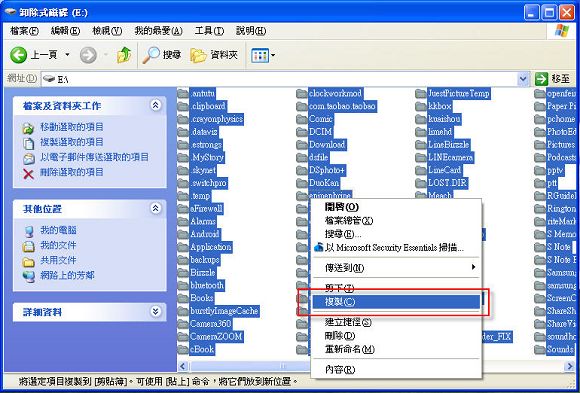Choose 重新命名(M) in the context menu
The image size is (580, 393).
click(x=396, y=349)
